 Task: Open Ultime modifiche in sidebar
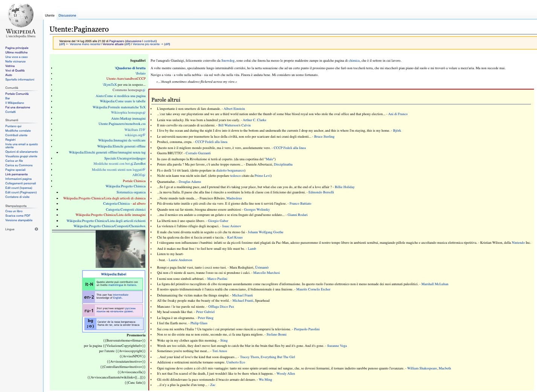(x=16, y=52)
